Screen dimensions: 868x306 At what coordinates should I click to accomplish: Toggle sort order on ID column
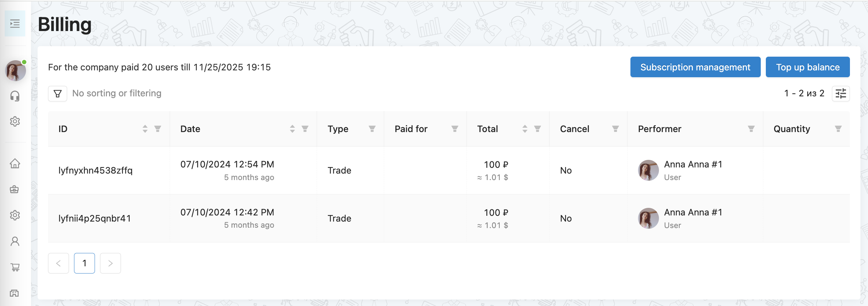tap(145, 129)
